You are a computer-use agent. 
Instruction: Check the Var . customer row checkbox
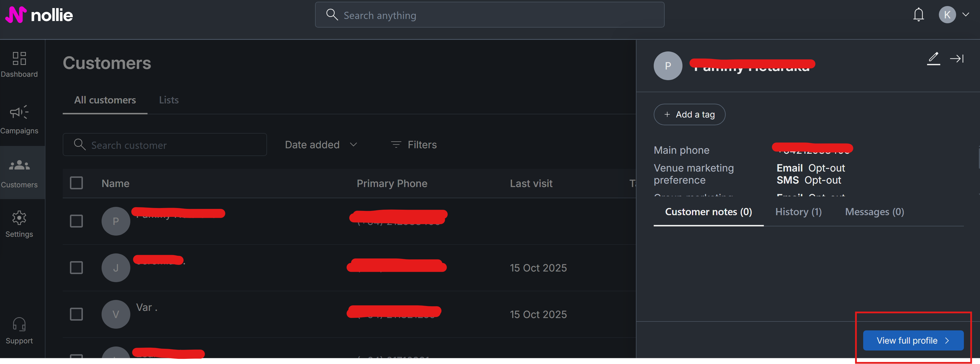tap(77, 314)
